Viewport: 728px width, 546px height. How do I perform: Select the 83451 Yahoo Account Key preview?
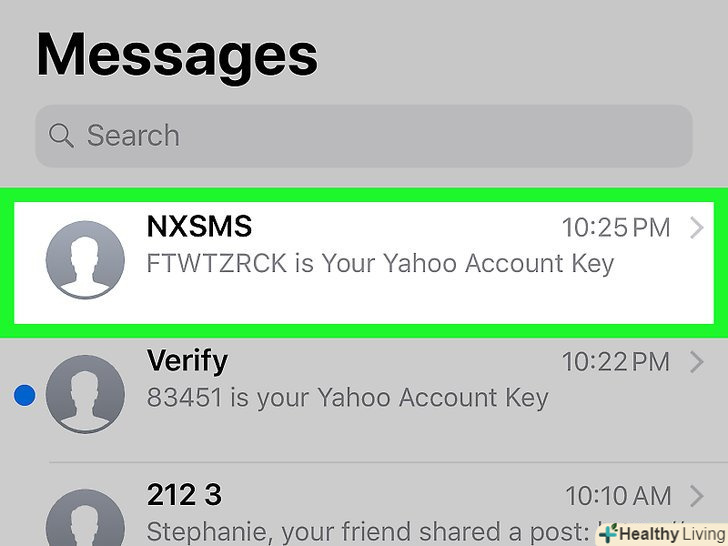[x=347, y=397]
